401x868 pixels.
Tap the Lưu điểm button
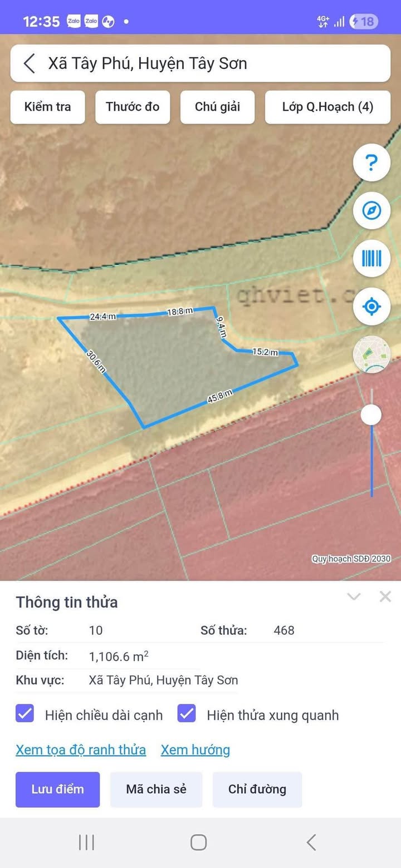tap(57, 789)
